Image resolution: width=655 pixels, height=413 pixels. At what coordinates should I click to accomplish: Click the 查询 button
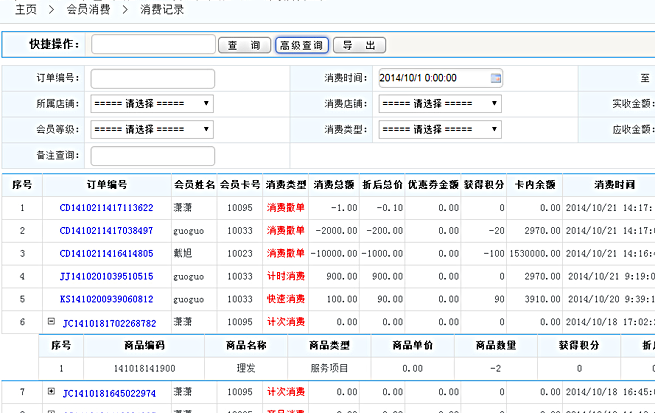[x=245, y=45]
